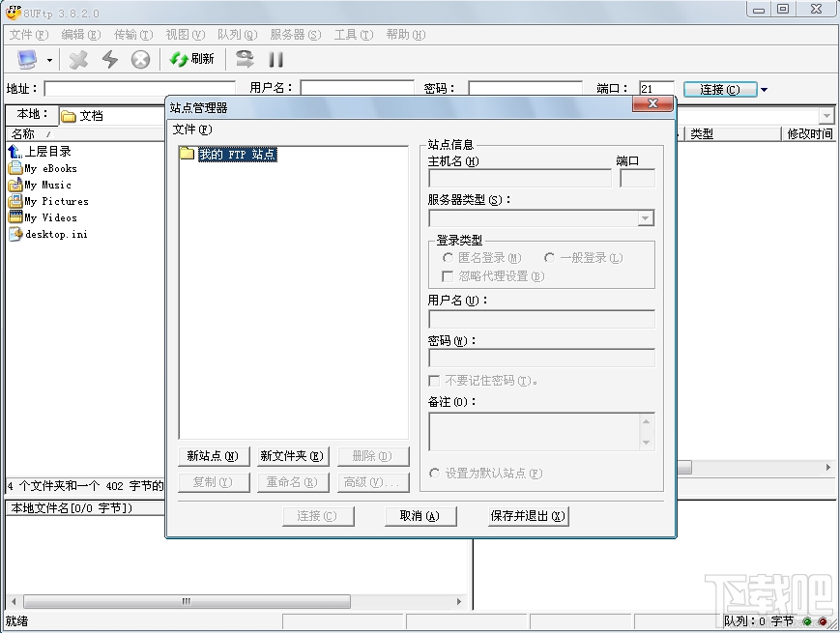Viewport: 840px width, 633px height.
Task: Expand the arrow next to top 连接(C) button
Action: [x=765, y=90]
